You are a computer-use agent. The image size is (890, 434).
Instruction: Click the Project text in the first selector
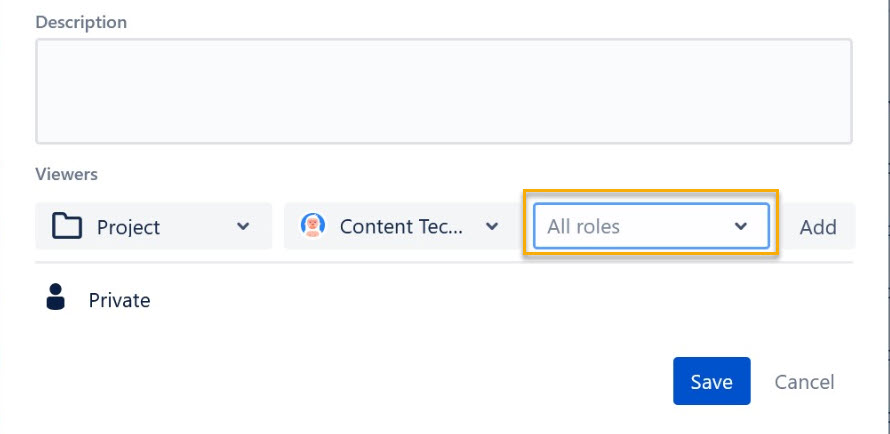click(x=128, y=227)
